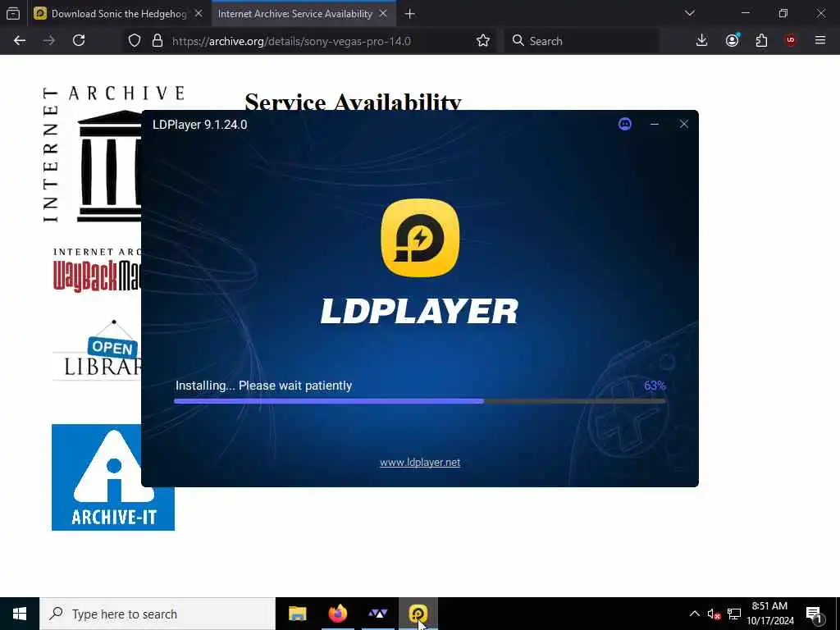Viewport: 840px width, 630px height.
Task: Open Discord icon in LDPlayer installer title bar
Action: pos(624,125)
